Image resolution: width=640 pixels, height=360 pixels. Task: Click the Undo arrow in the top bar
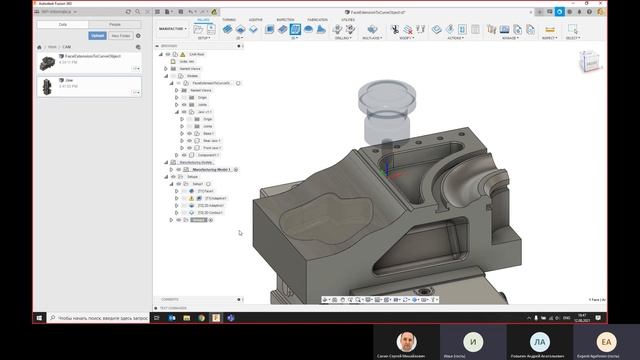coord(191,12)
